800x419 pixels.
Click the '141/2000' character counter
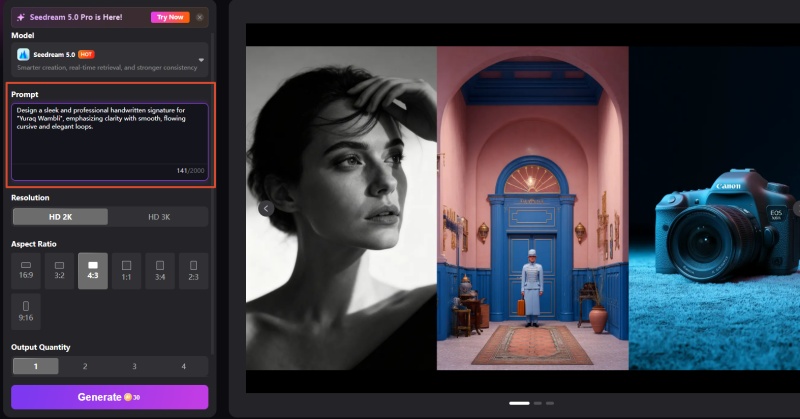tap(190, 170)
